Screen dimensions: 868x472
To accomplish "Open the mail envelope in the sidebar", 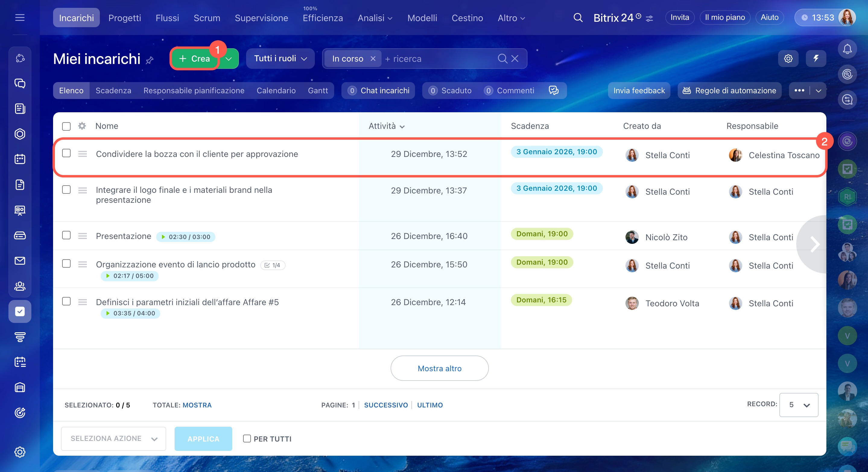I will click(x=20, y=261).
